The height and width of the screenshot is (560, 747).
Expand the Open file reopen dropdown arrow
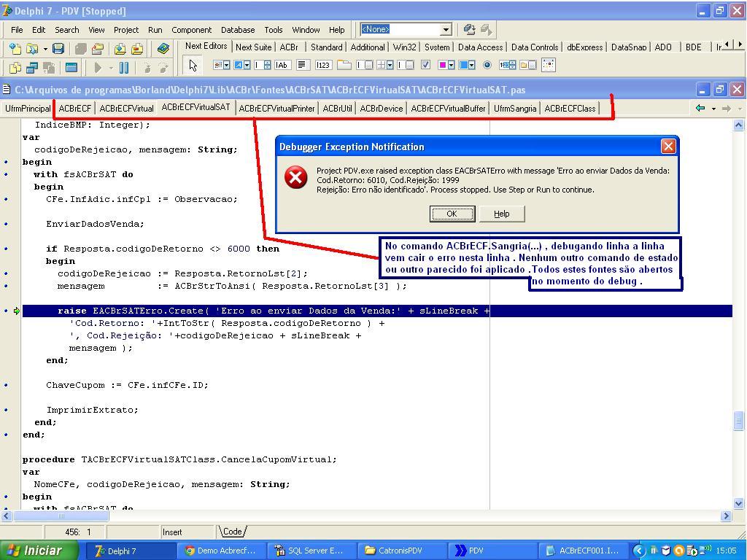pyautogui.click(x=44, y=49)
